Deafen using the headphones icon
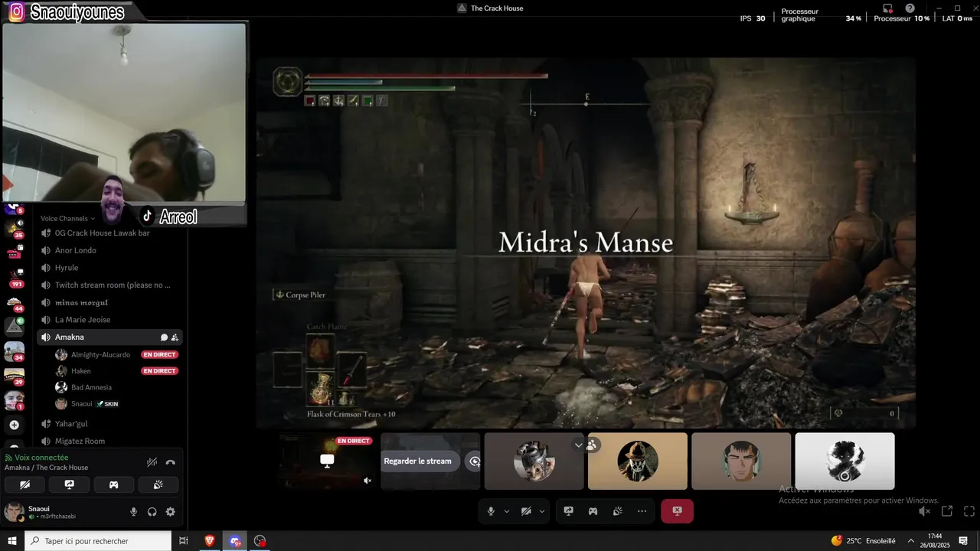The image size is (980, 551). point(152,512)
